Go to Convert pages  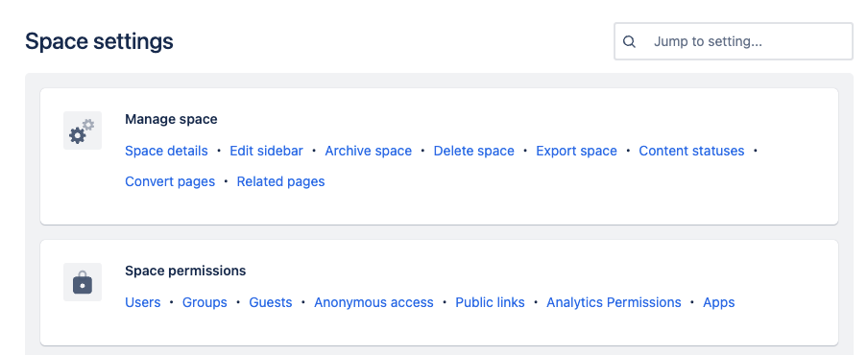tap(170, 181)
